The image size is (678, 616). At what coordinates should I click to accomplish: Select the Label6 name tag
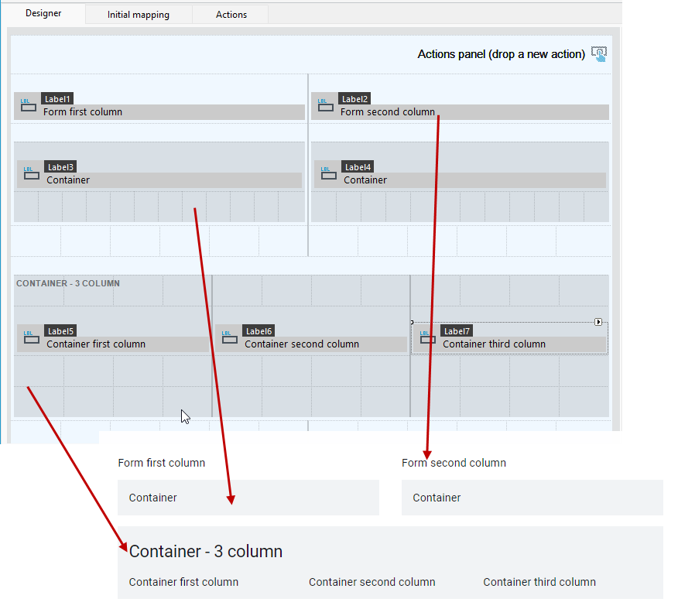(x=259, y=331)
